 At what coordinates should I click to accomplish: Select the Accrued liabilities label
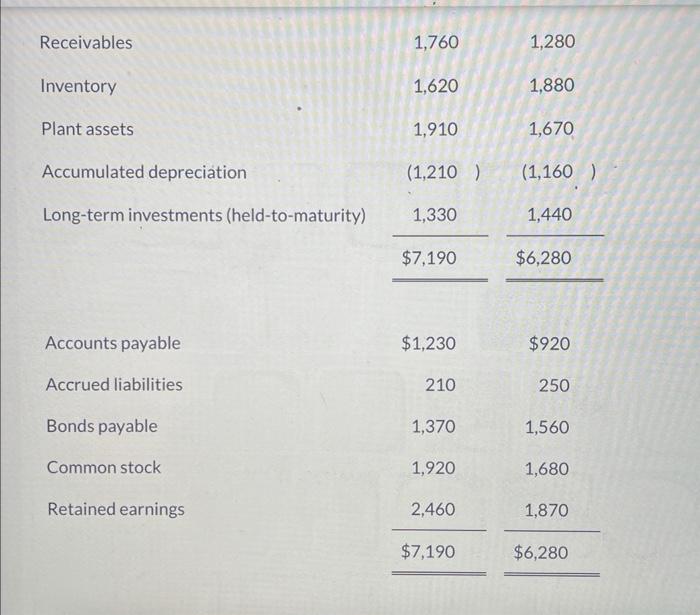pos(114,384)
